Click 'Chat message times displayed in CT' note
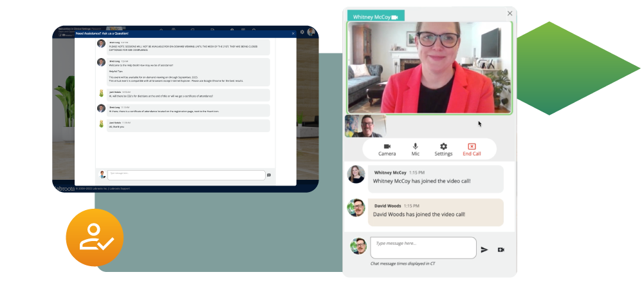The image size is (644, 290). coord(403,264)
